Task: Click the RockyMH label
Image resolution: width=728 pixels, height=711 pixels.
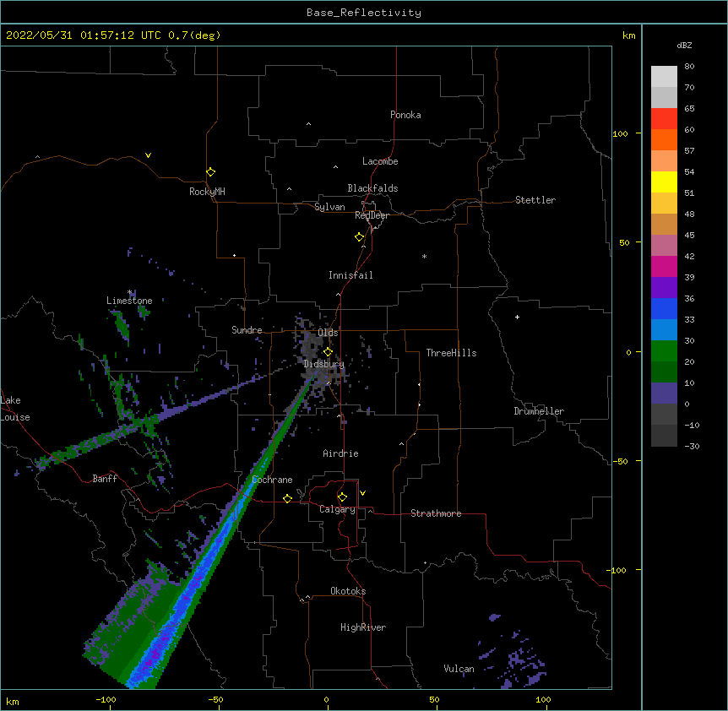Action: pos(207,192)
